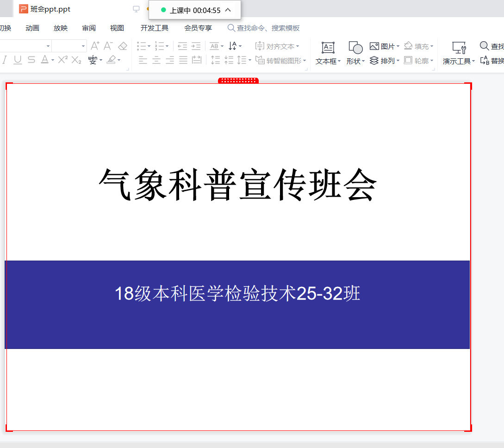The height and width of the screenshot is (448, 504).
Task: Open the 动画 (Animation) tab
Action: [x=32, y=28]
